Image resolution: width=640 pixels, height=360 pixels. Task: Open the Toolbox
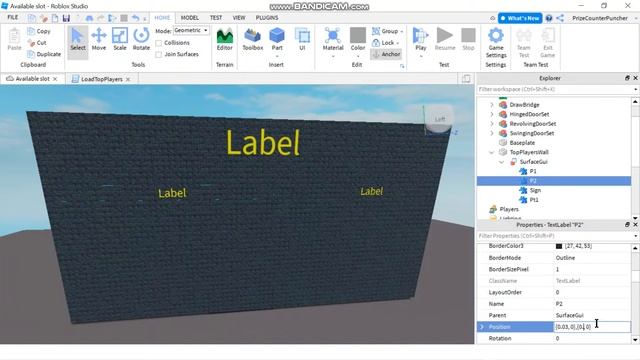tap(253, 40)
